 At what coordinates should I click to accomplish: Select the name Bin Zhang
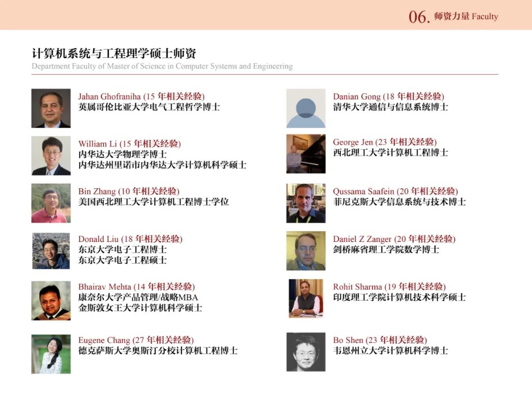[97, 191]
